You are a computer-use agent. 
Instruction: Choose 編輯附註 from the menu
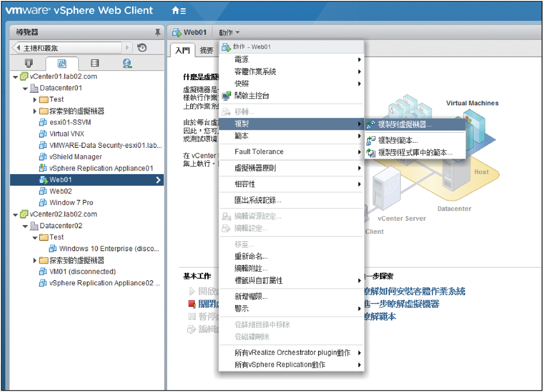[291, 269]
